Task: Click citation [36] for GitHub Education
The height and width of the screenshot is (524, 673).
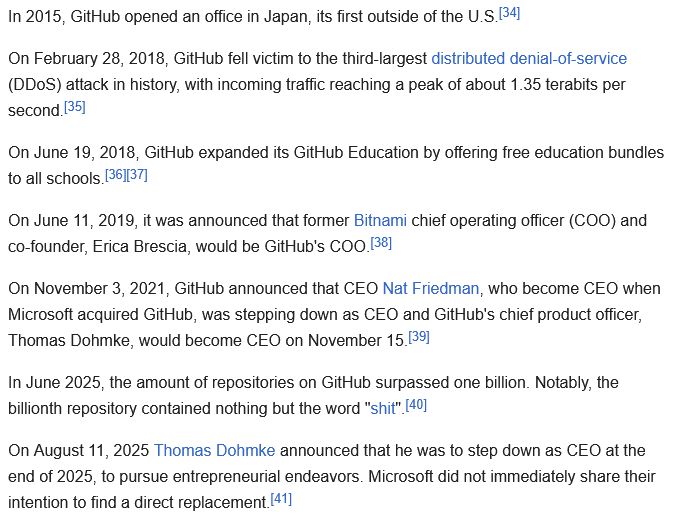Action: tap(115, 175)
